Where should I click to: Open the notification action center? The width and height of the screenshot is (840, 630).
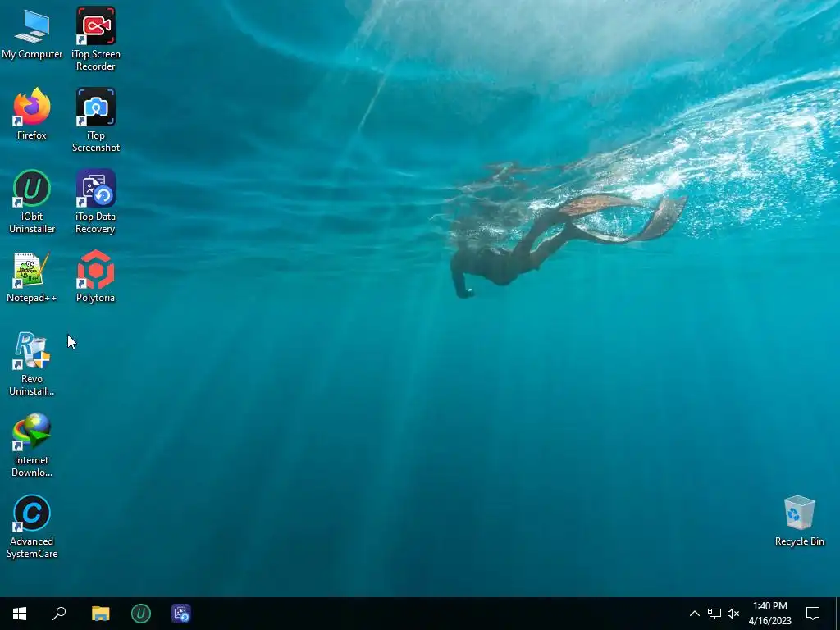[813, 614]
